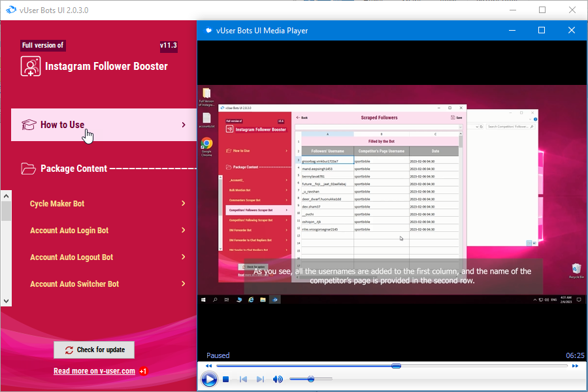Image resolution: width=588 pixels, height=392 pixels.
Task: Click the Instagram Follower Booster title text
Action: point(106,67)
